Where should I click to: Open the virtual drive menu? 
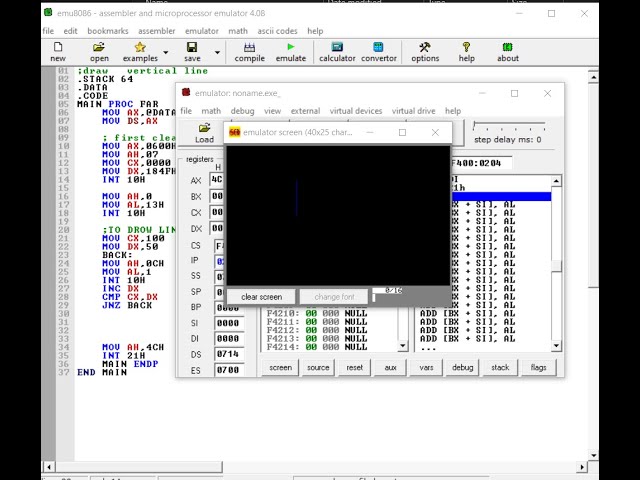tap(413, 111)
